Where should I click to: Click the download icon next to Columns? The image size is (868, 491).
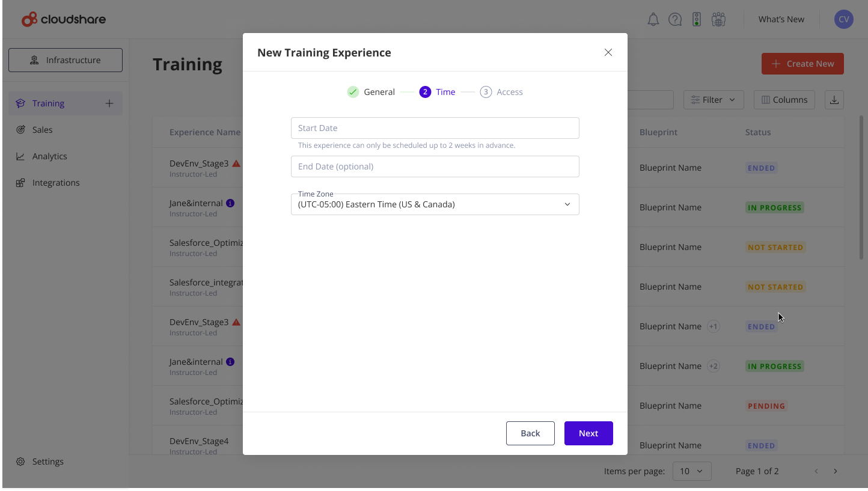(834, 100)
